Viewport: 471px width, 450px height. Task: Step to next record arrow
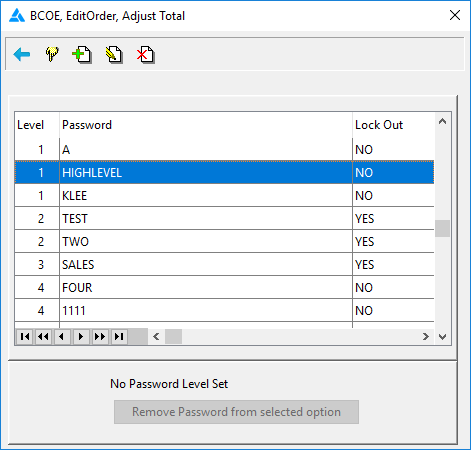(81, 337)
